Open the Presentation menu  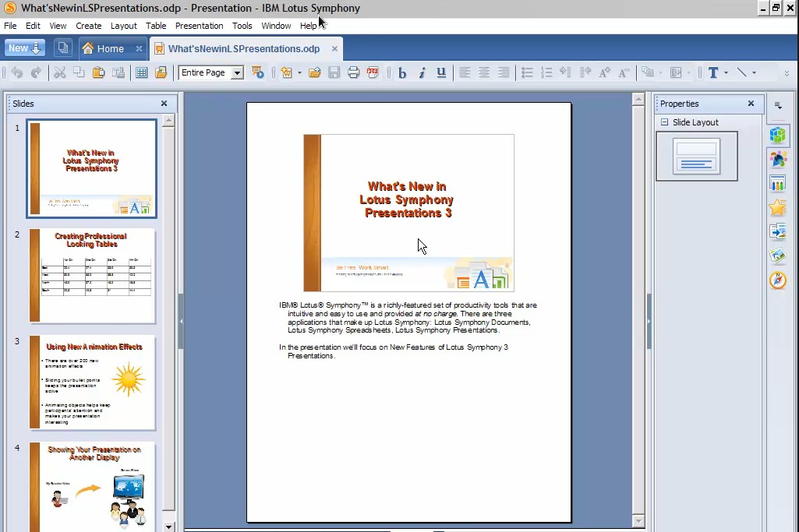(x=200, y=26)
